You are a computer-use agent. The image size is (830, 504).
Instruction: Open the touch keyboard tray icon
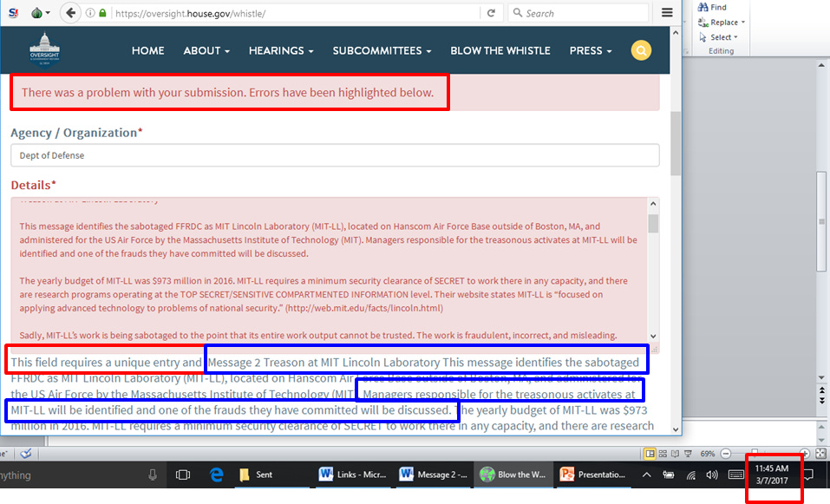click(x=735, y=475)
